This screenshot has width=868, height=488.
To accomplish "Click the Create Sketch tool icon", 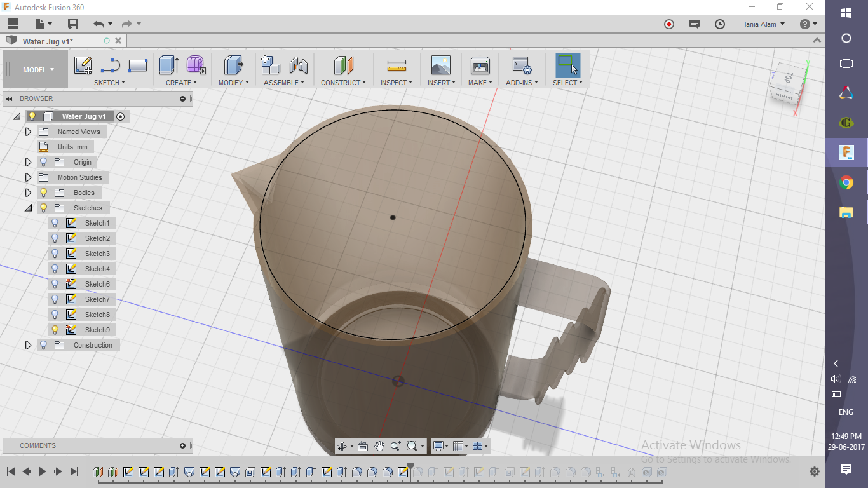I will coord(83,65).
